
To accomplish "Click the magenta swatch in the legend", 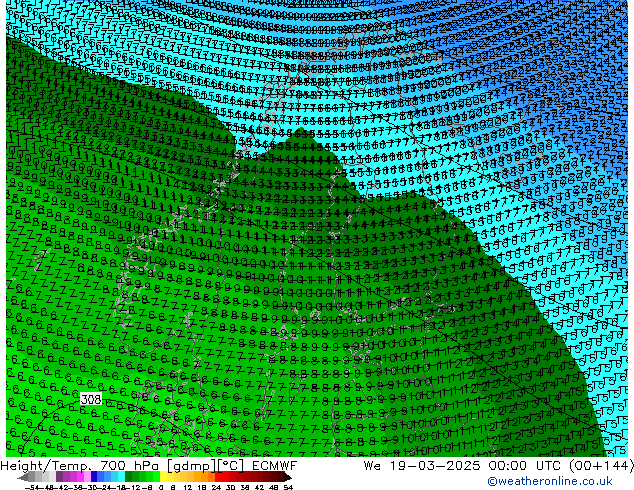I will point(80,477).
